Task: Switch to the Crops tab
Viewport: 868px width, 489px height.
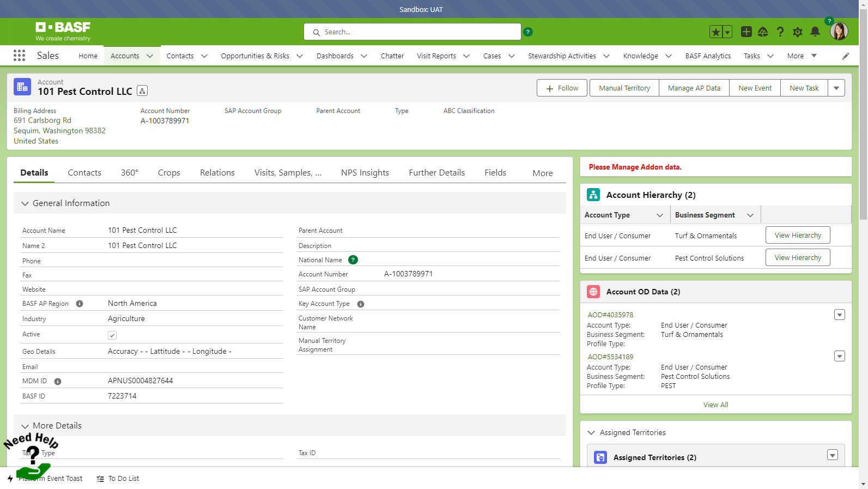Action: point(169,173)
